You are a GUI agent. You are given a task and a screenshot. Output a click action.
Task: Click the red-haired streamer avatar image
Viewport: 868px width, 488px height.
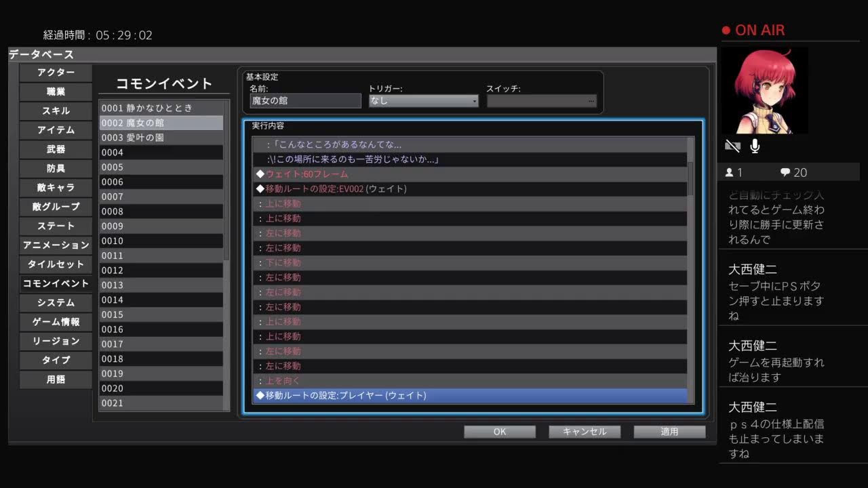coord(772,90)
